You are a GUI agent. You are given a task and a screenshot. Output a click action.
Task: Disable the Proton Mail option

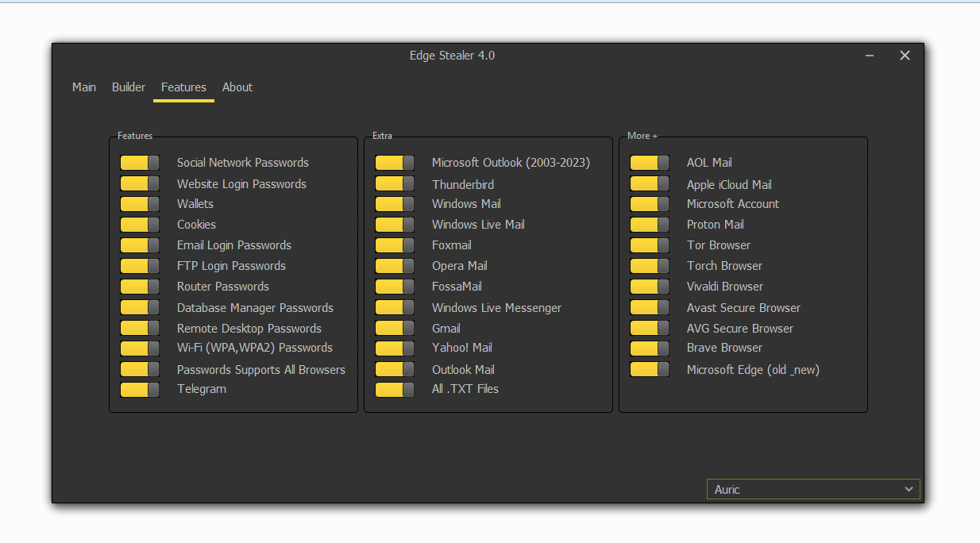(x=650, y=224)
